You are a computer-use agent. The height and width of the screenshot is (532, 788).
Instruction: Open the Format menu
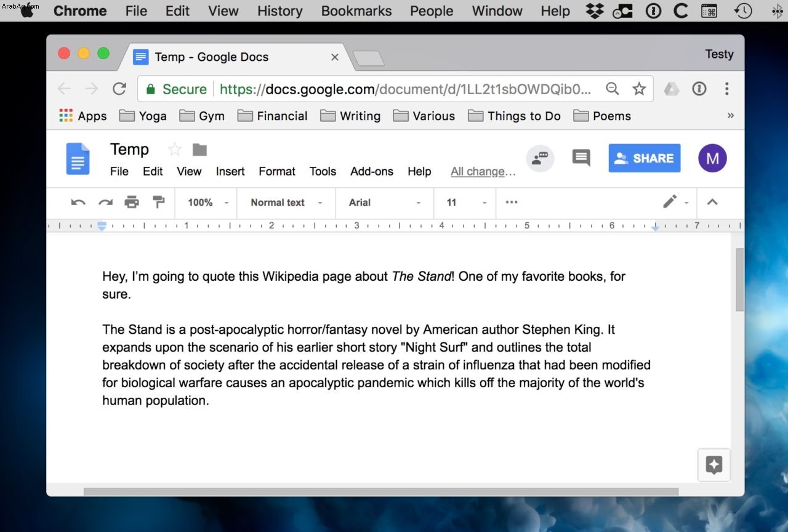(277, 171)
